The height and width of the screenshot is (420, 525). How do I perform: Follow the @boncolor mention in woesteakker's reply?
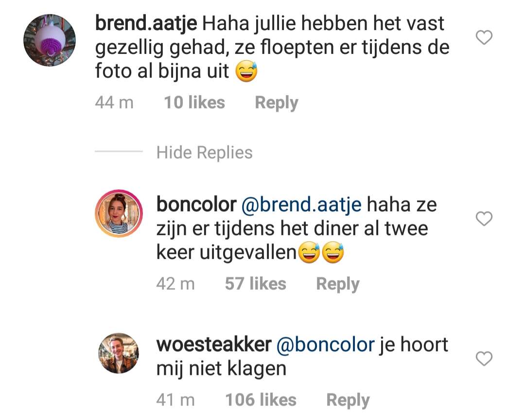click(x=325, y=345)
